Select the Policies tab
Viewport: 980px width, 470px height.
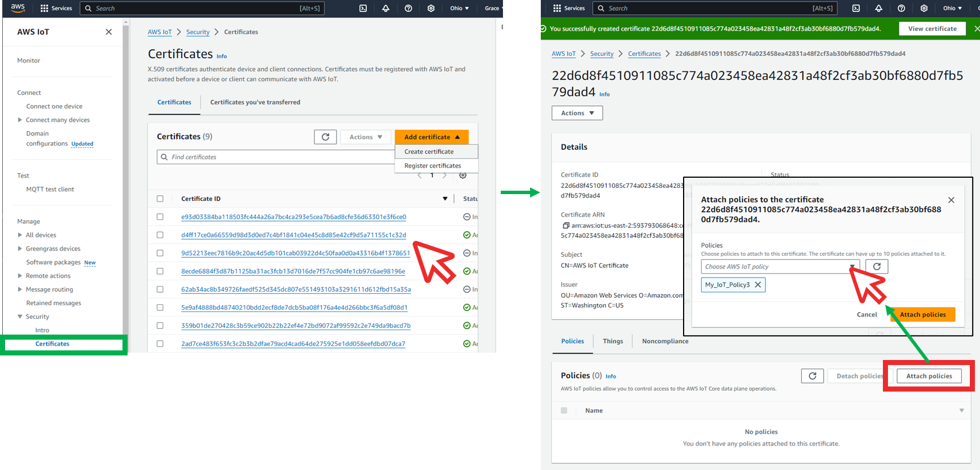point(572,341)
